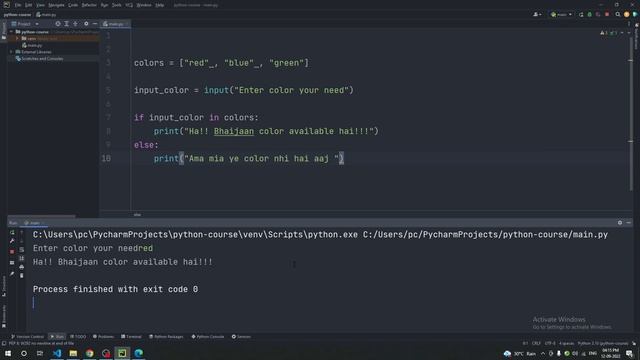Click the wrench settings icon in Run panel
Viewport: 640px width, 360px height.
[12, 241]
